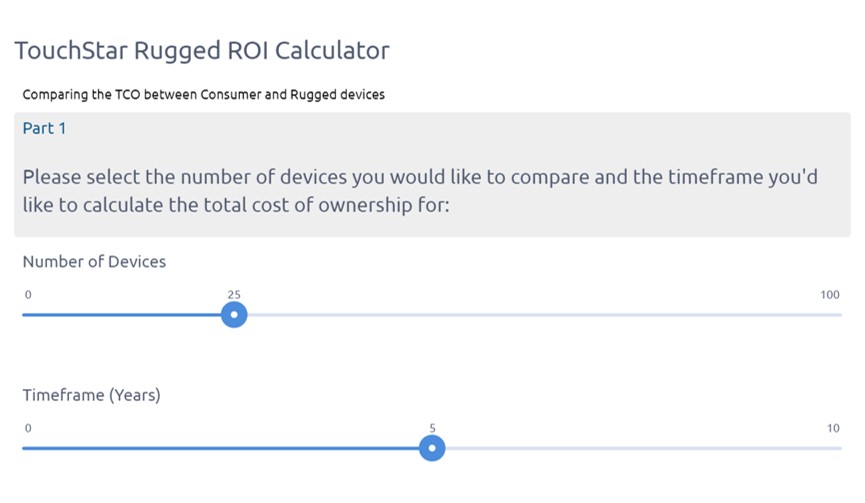The height and width of the screenshot is (503, 865).
Task: Click the "0" minimum label of Number of Devices
Action: pos(28,295)
